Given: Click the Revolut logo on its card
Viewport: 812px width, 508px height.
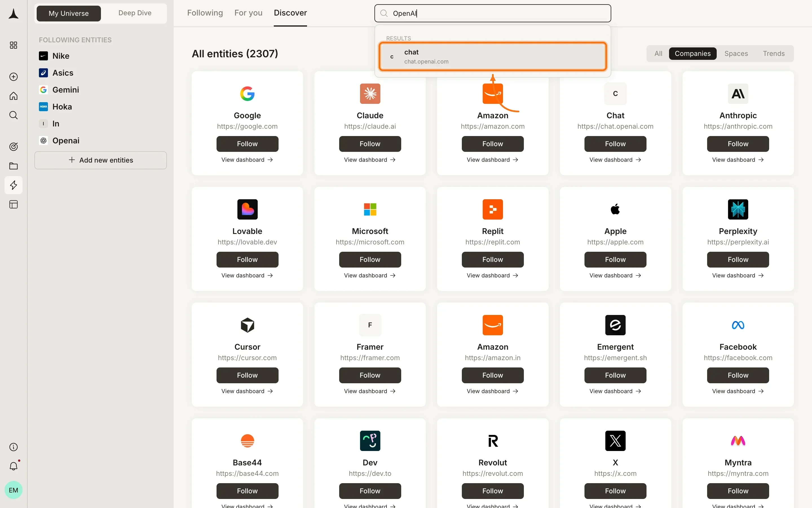Looking at the screenshot, I should coord(493,441).
